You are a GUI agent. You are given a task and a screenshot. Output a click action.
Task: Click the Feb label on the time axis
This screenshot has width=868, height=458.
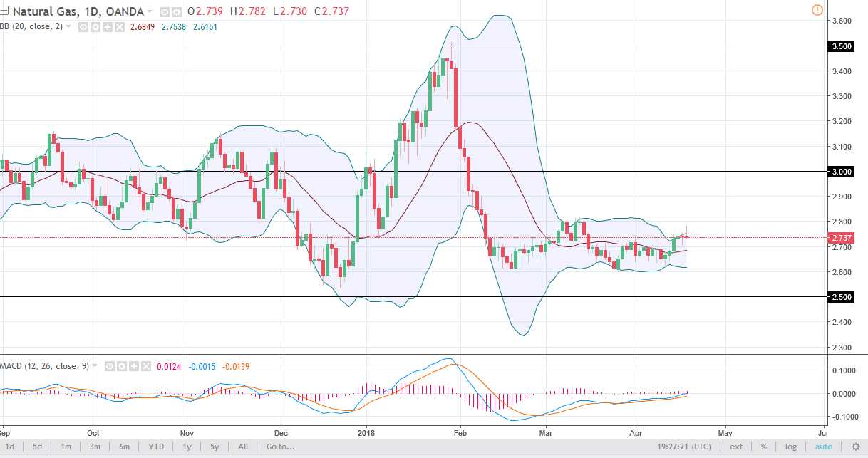pos(460,432)
